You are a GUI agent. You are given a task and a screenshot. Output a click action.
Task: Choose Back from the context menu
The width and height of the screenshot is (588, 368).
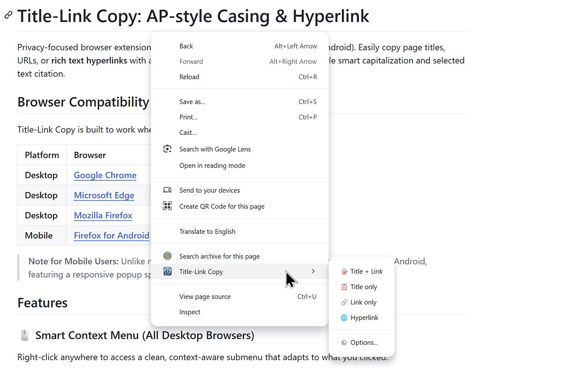240,46
